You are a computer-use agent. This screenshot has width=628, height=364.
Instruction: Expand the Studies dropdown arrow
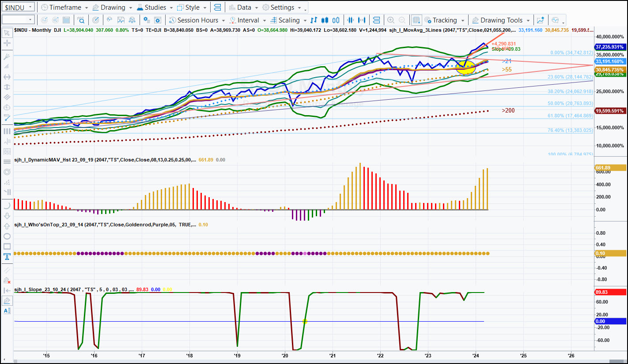(x=171, y=8)
